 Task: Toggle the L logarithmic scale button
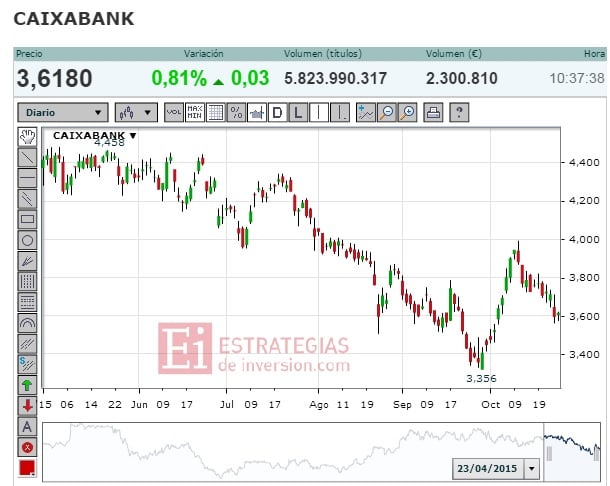298,112
